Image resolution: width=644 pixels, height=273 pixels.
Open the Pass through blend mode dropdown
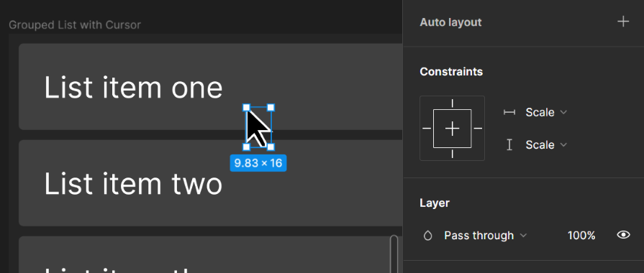(x=485, y=236)
